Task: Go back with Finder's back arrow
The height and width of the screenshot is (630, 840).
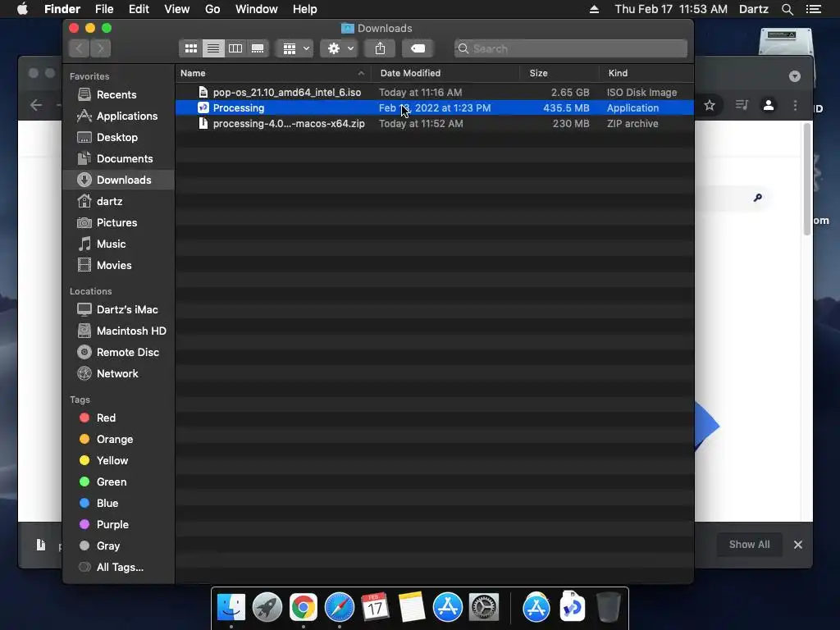Action: (x=80, y=48)
